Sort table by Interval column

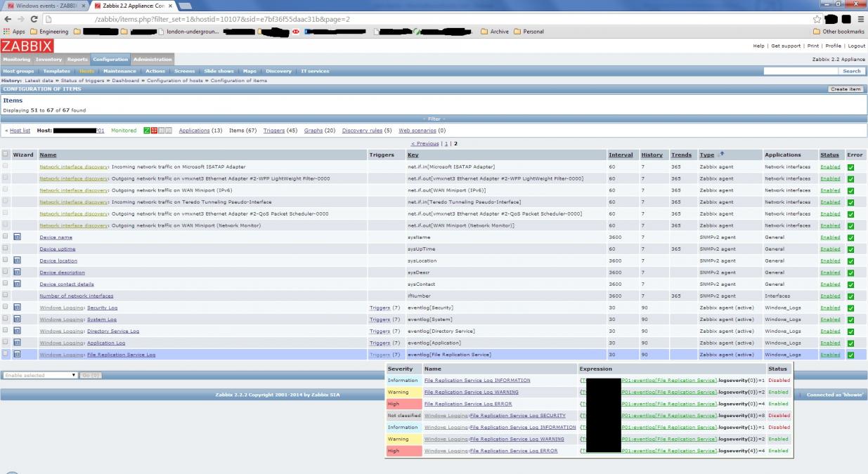coord(621,154)
